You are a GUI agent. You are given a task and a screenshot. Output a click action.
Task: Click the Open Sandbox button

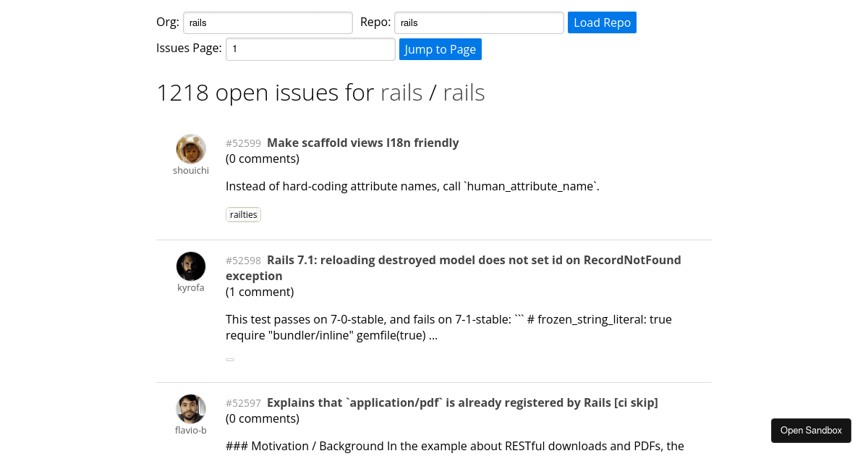[x=811, y=430]
